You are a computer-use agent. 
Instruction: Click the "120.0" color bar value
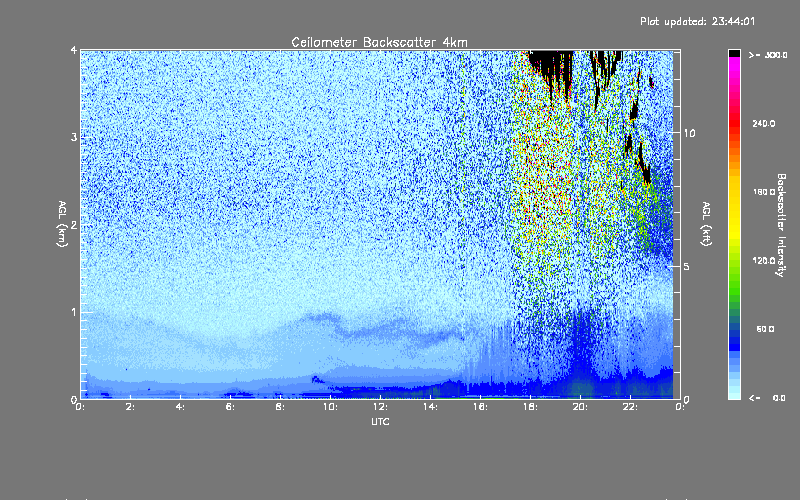click(764, 261)
